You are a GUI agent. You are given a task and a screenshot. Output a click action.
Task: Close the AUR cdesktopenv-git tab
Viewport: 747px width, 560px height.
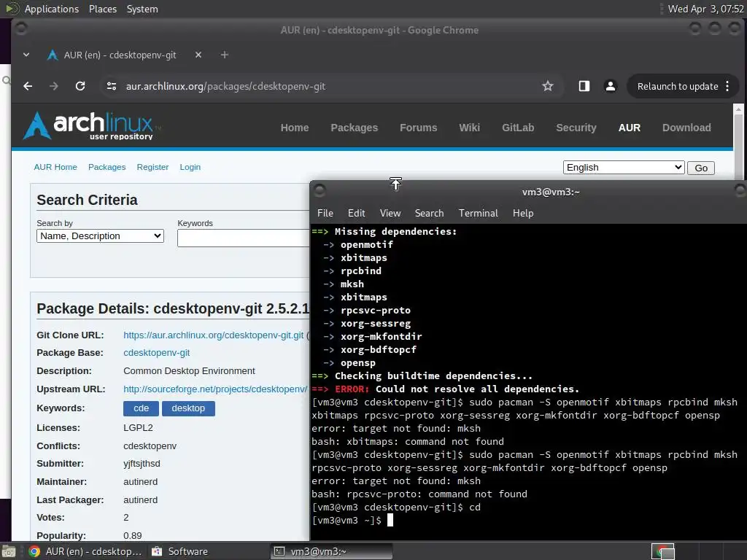click(x=198, y=55)
